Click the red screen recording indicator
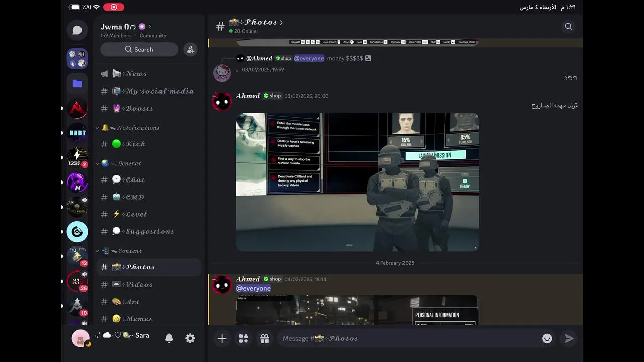Screen dimensions: 644x362 [114, 7]
